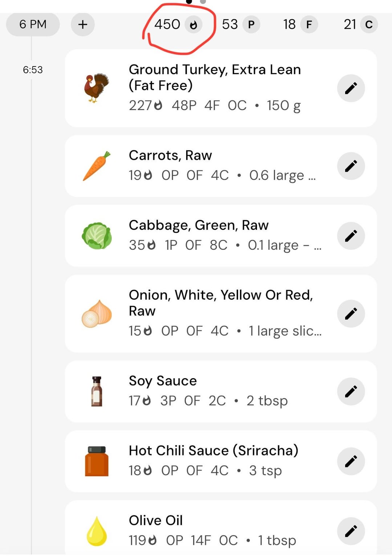Screen dimensions: 392x556
Task: Open the editor for Olive Oil
Action: pyautogui.click(x=351, y=531)
